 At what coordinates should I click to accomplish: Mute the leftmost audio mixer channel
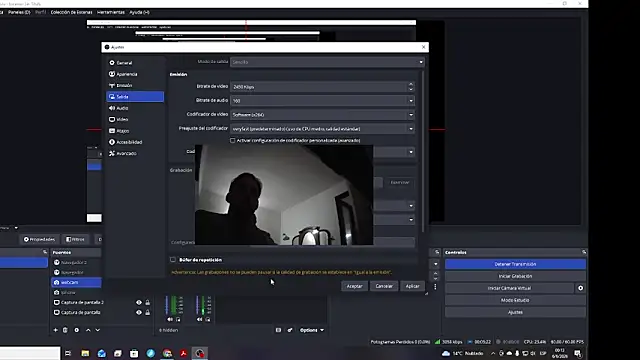click(170, 319)
